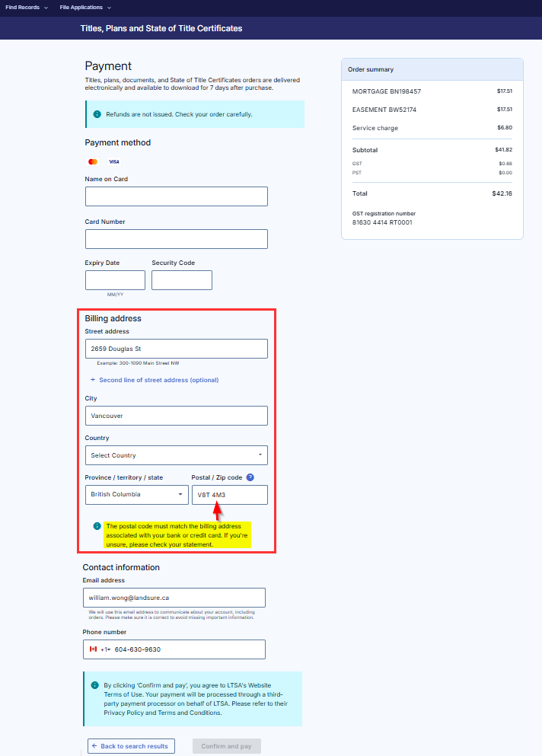542x756 pixels.
Task: Click Back to search results button
Action: point(131,746)
